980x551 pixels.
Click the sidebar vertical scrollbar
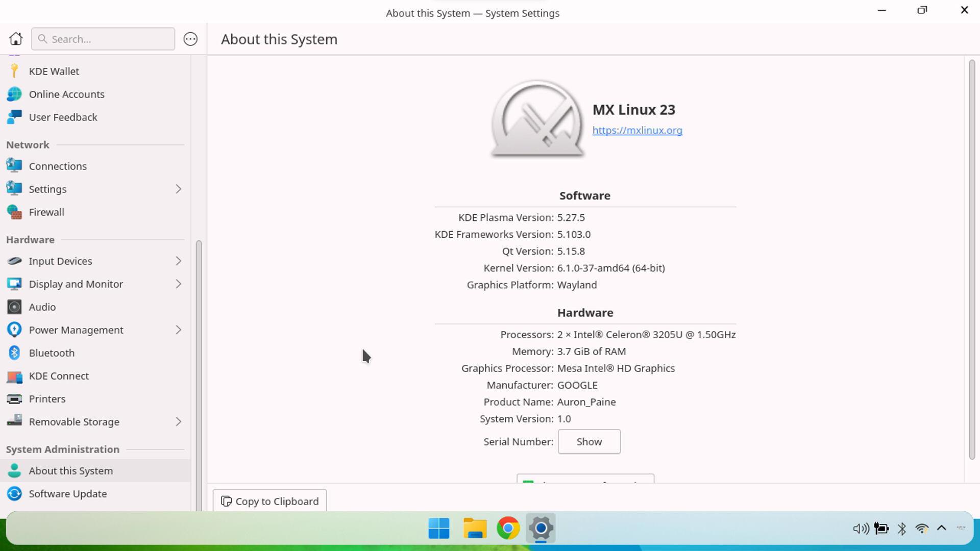click(199, 375)
